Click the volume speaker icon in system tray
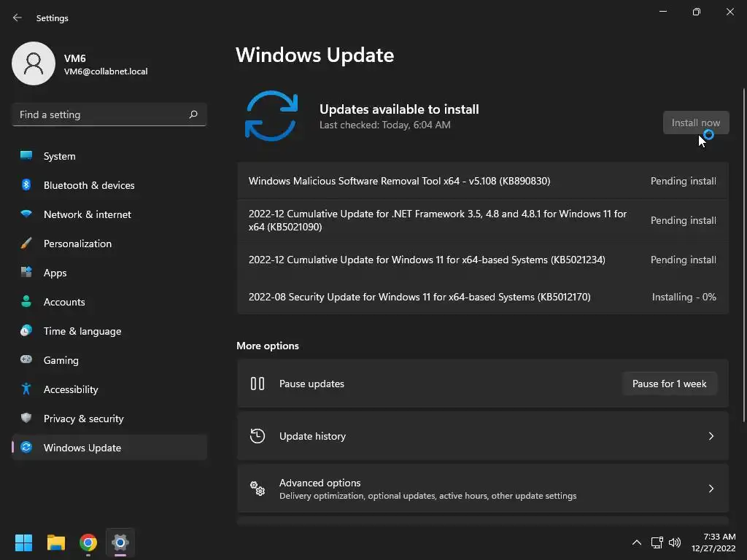Viewport: 747px width, 560px height. [675, 542]
